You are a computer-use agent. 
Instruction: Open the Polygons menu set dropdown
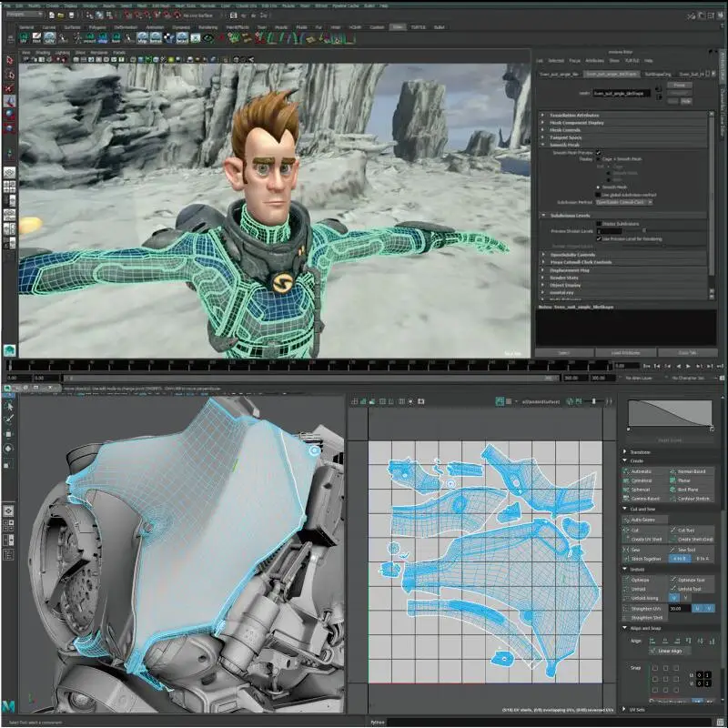point(25,15)
